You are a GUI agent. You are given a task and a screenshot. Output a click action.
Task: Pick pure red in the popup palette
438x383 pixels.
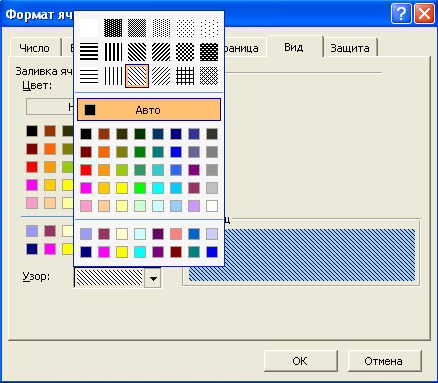[x=86, y=170]
